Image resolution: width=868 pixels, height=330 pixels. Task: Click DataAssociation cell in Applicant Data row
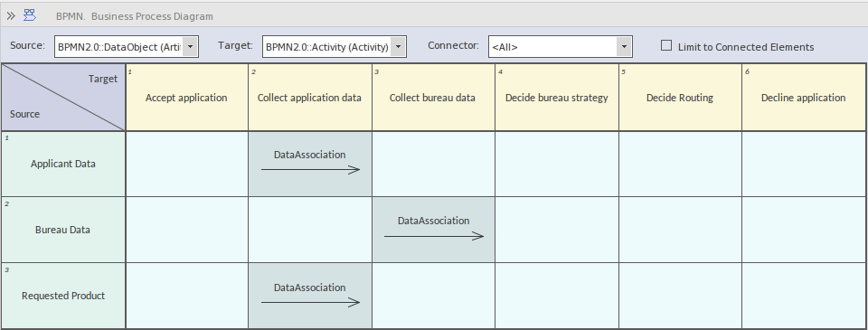click(310, 164)
